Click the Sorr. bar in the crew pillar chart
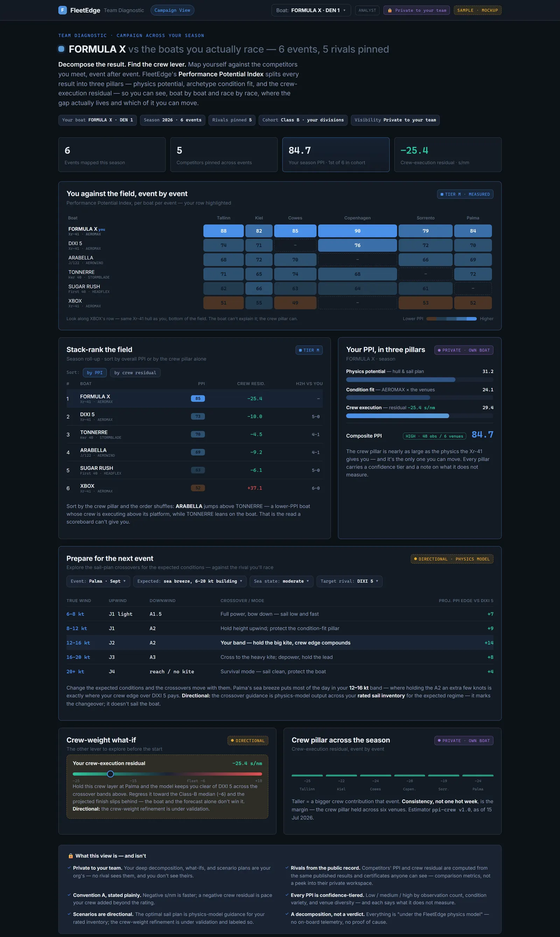560x937 pixels. tap(443, 776)
